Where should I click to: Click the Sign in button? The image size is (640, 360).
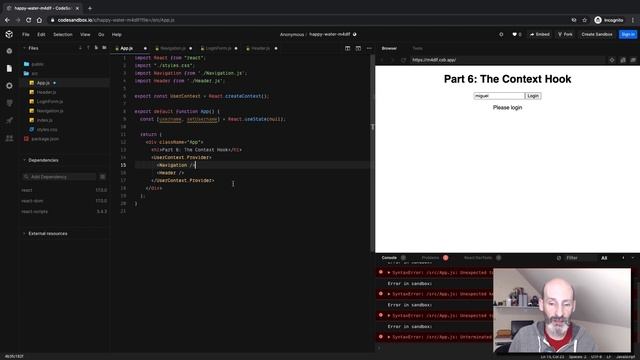[628, 35]
